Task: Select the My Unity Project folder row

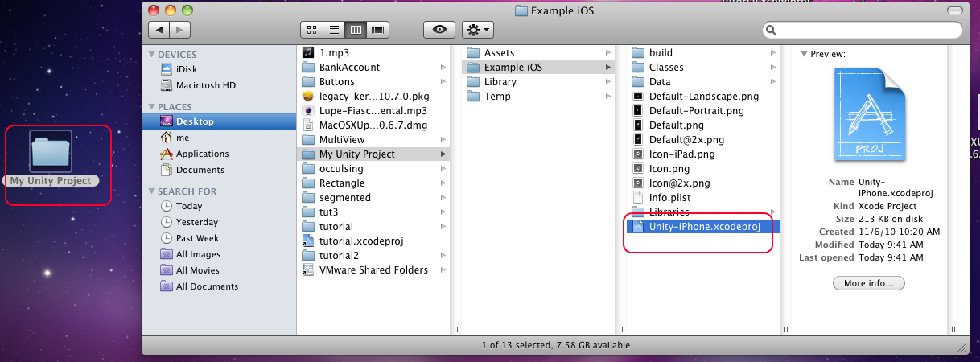Action: [x=374, y=154]
